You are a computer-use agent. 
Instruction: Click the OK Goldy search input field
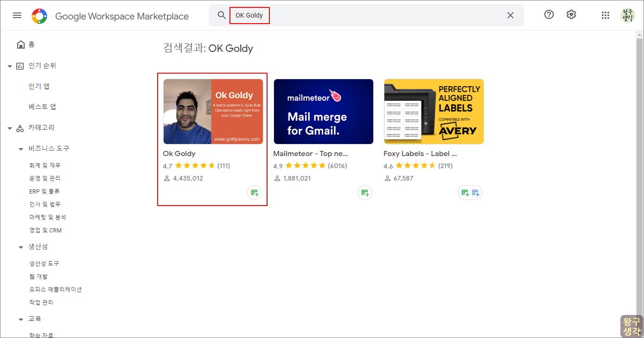366,15
